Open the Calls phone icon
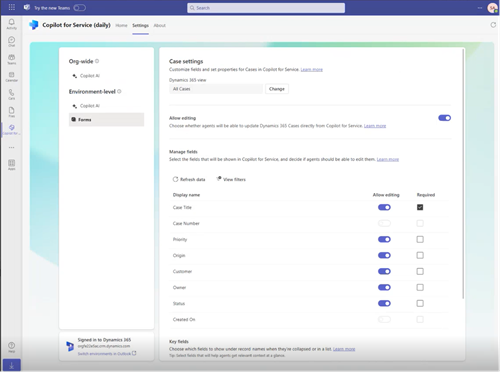 point(12,94)
